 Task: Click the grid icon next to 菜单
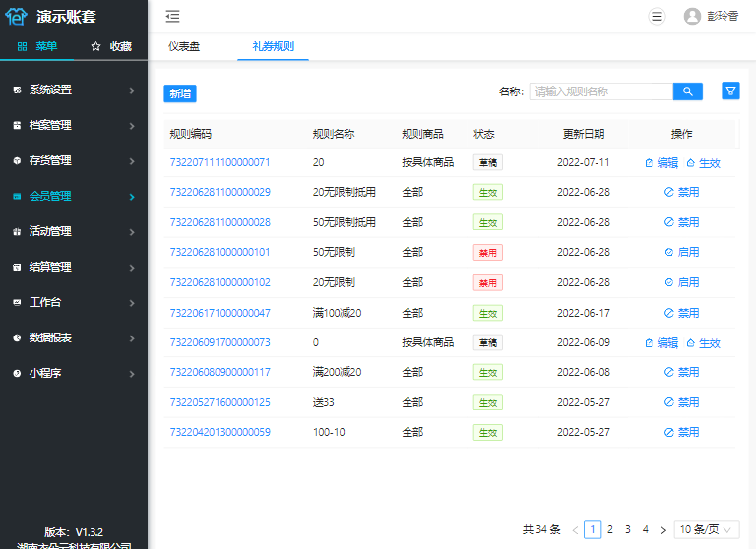coord(23,46)
